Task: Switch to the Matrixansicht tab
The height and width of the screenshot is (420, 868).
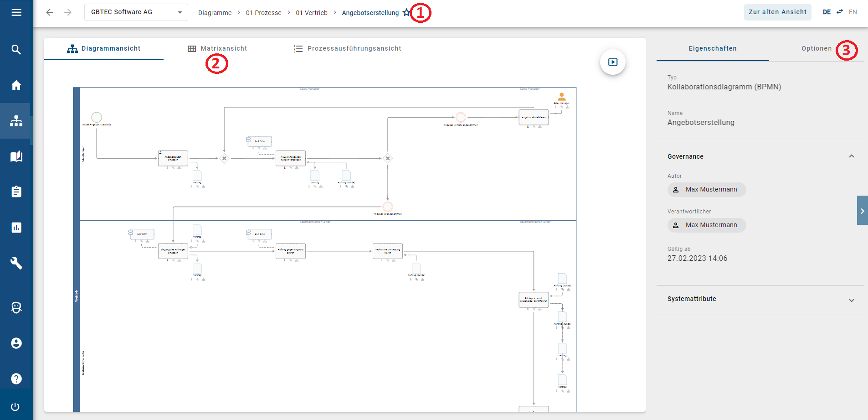Action: click(x=217, y=48)
